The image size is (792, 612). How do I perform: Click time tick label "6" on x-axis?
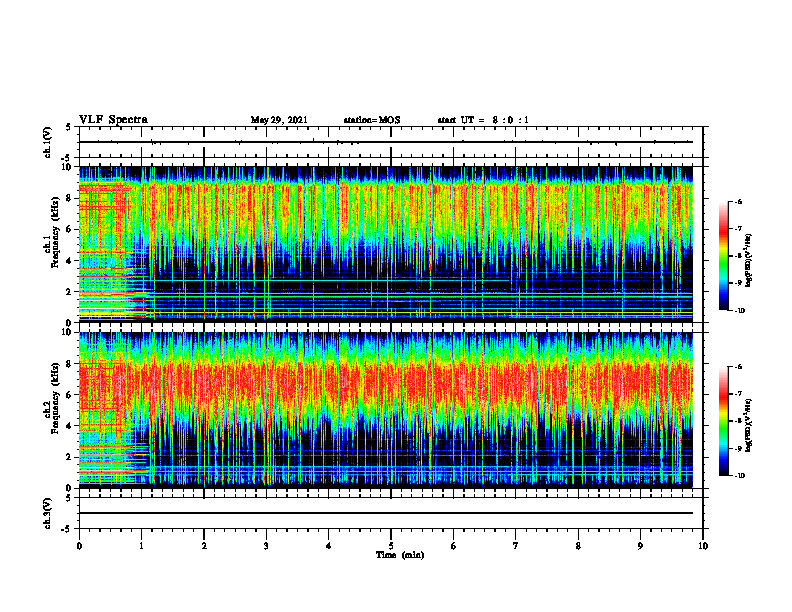[x=454, y=546]
